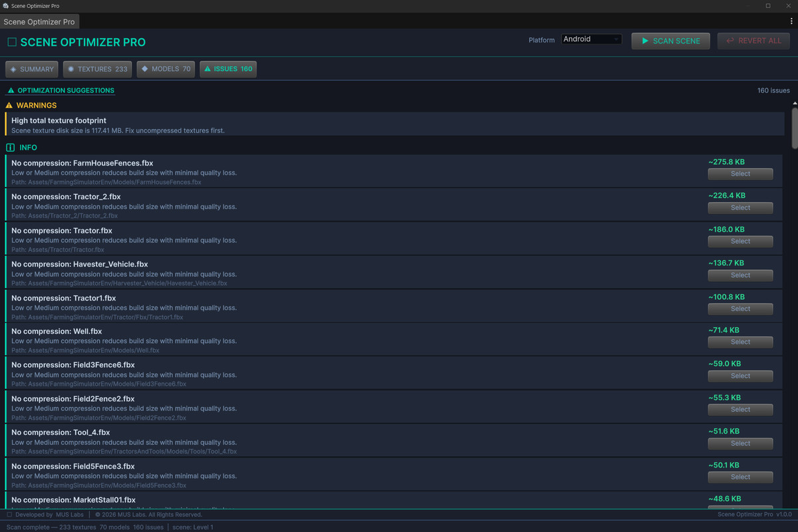Click the footer icon beside Developed by
This screenshot has width=798, height=532.
(9, 514)
